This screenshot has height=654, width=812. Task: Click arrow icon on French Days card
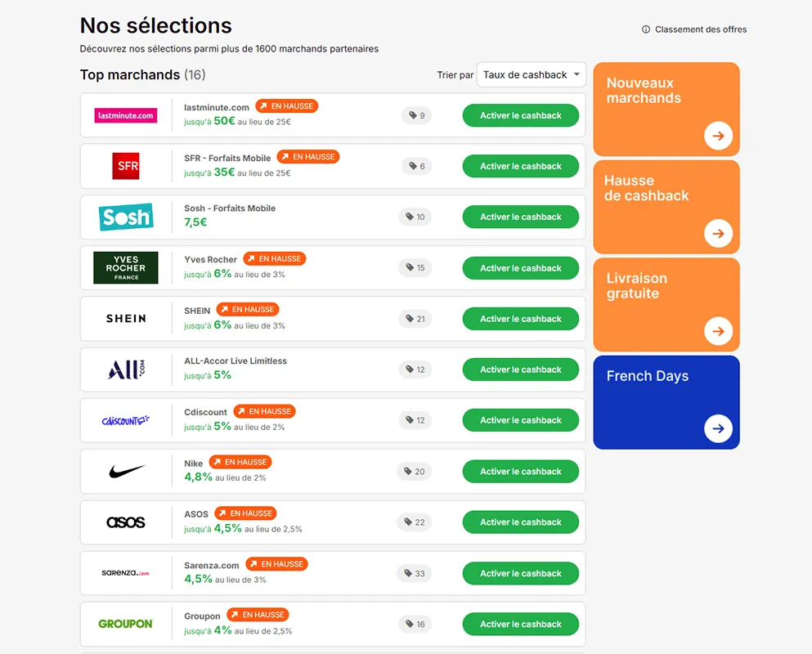tap(718, 428)
